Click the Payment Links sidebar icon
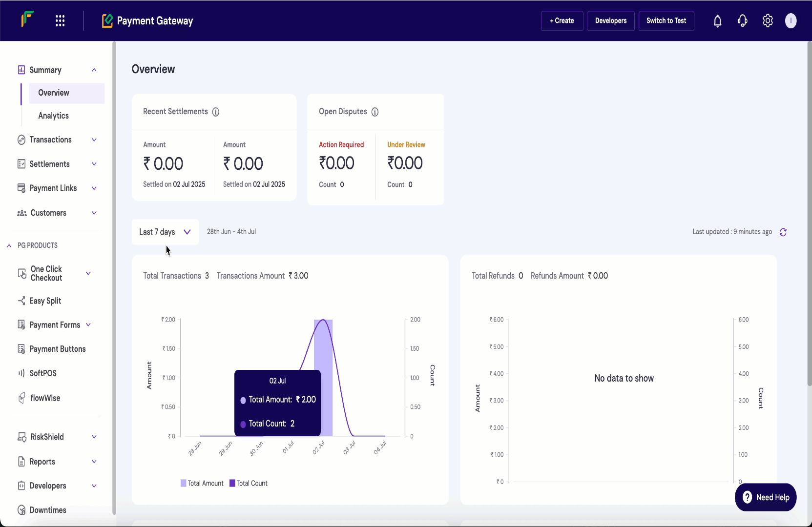Screen dimensions: 812x527 [21, 188]
